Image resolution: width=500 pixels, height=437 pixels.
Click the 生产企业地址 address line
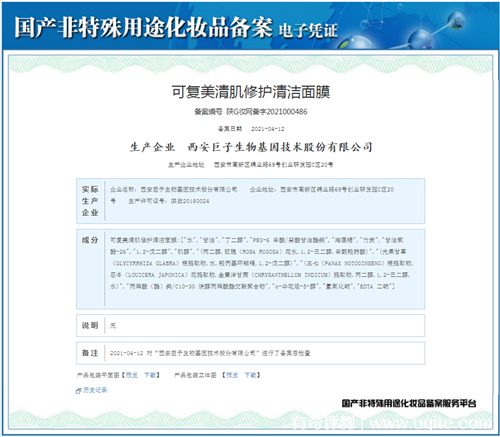coord(250,165)
